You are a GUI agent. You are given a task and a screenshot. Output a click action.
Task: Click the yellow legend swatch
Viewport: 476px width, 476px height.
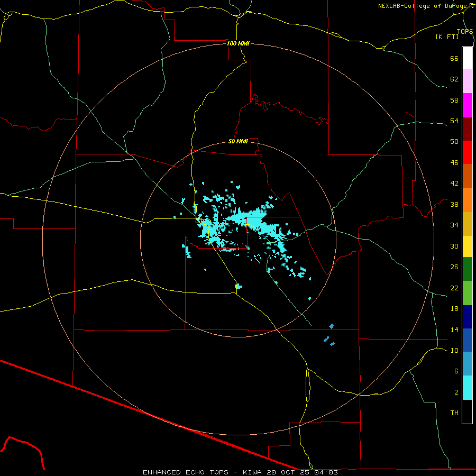coord(467,246)
